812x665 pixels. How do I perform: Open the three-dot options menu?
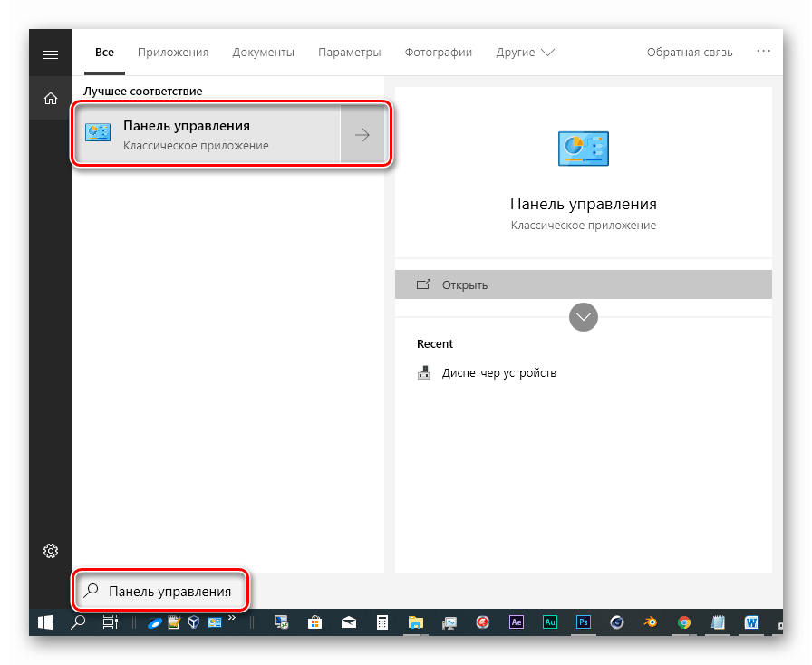click(763, 52)
